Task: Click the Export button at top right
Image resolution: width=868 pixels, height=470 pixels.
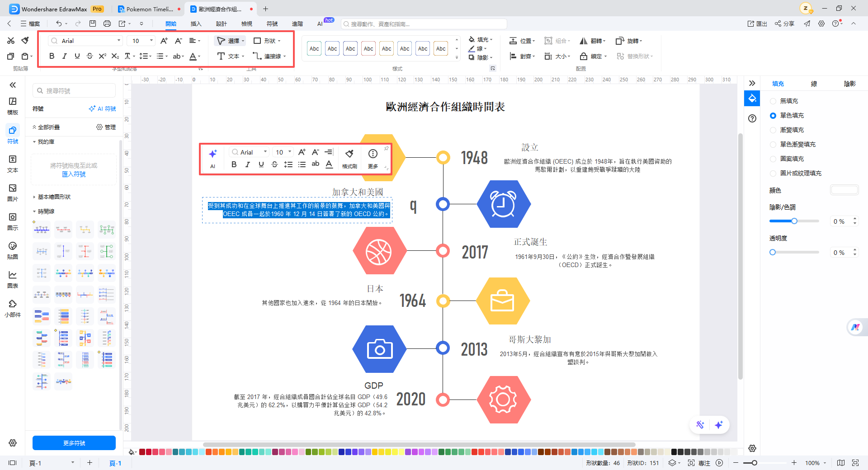Action: coord(757,23)
